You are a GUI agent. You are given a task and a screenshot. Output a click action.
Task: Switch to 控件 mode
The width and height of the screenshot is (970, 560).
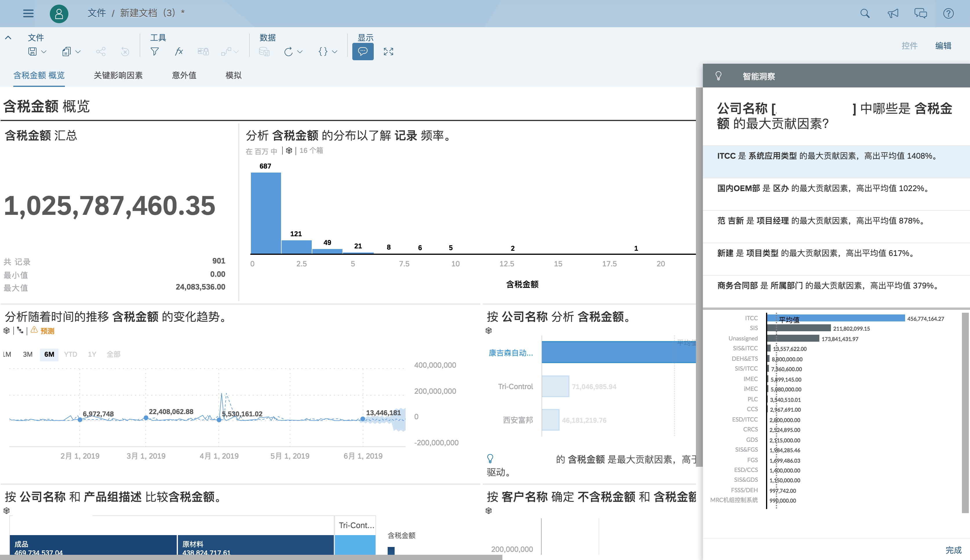pos(909,46)
